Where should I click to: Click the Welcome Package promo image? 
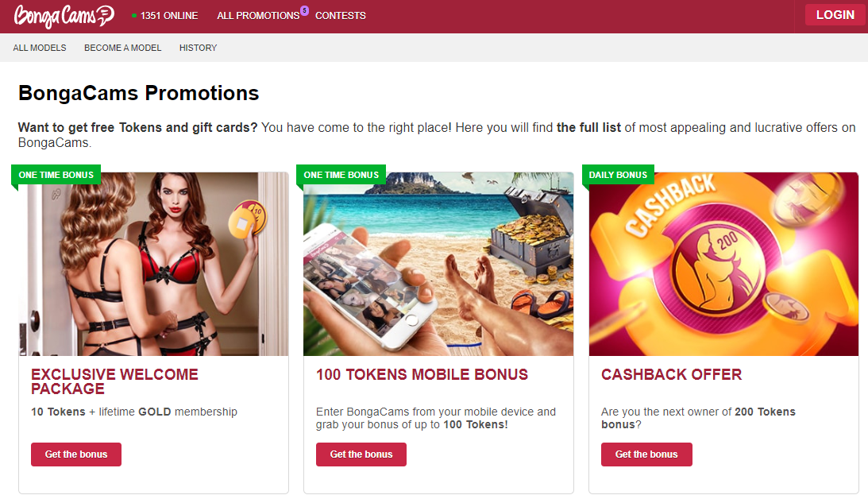tap(154, 264)
